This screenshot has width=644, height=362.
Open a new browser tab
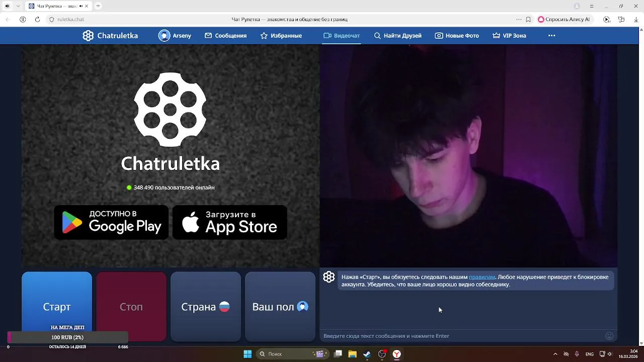(98, 6)
